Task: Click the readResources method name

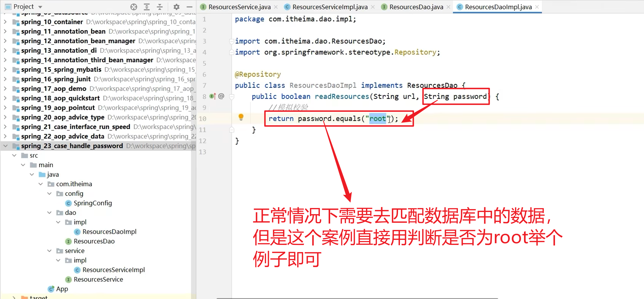Action: [x=342, y=96]
